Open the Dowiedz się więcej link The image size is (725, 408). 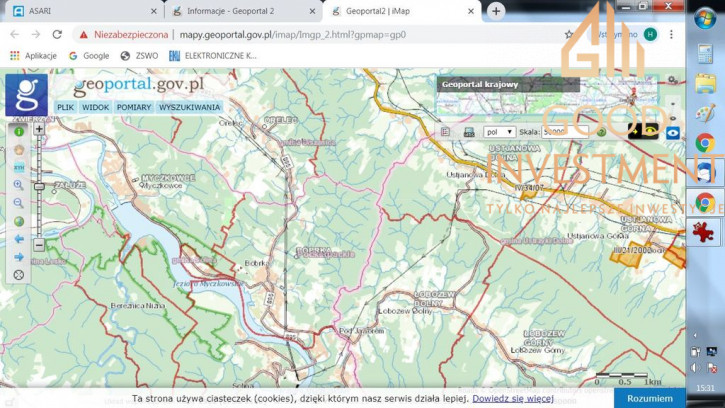click(513, 398)
